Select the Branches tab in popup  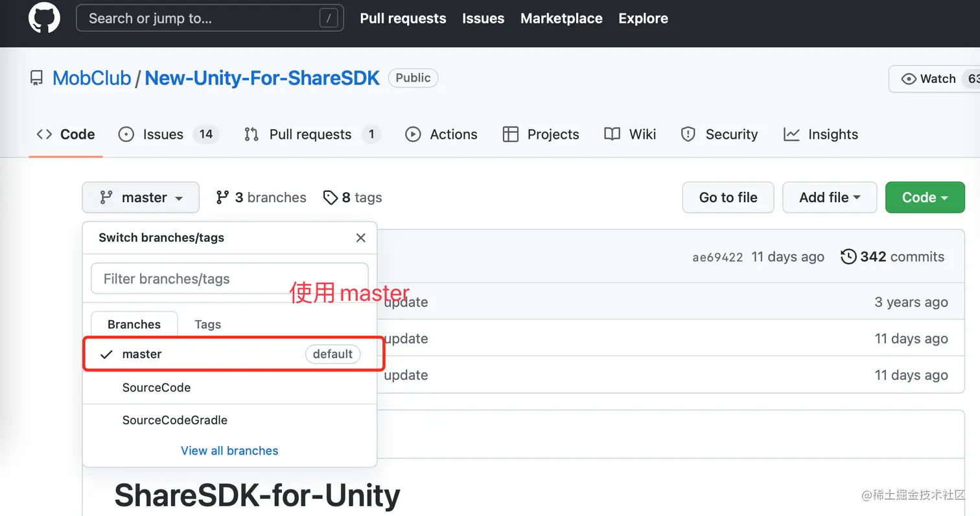pyautogui.click(x=134, y=324)
